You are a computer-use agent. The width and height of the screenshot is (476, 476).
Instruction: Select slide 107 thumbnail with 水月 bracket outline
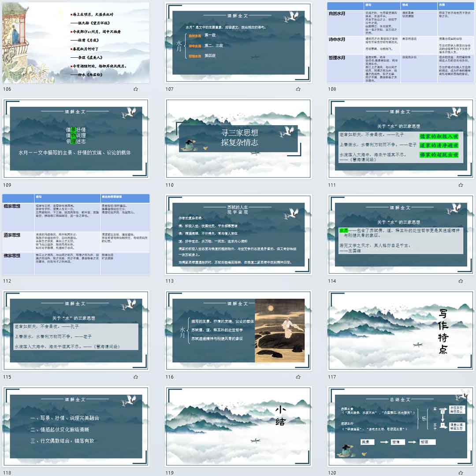pyautogui.click(x=238, y=43)
